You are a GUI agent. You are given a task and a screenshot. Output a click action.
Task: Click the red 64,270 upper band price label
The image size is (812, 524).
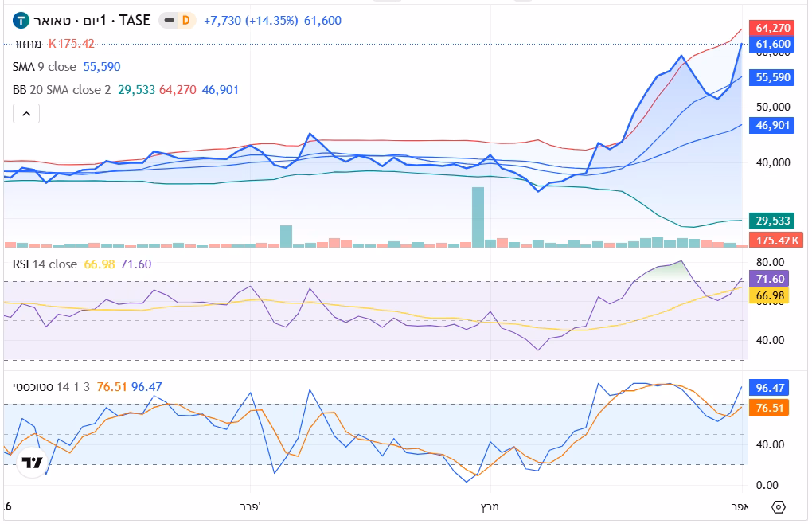coord(772,28)
